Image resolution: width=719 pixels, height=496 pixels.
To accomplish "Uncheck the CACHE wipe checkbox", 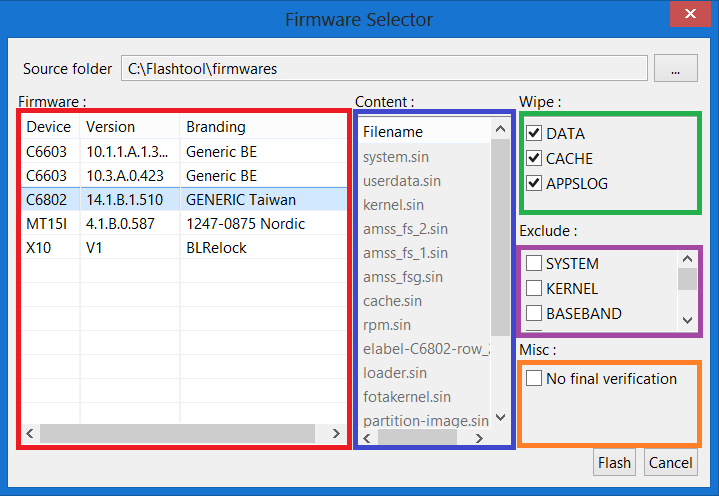I will (534, 158).
